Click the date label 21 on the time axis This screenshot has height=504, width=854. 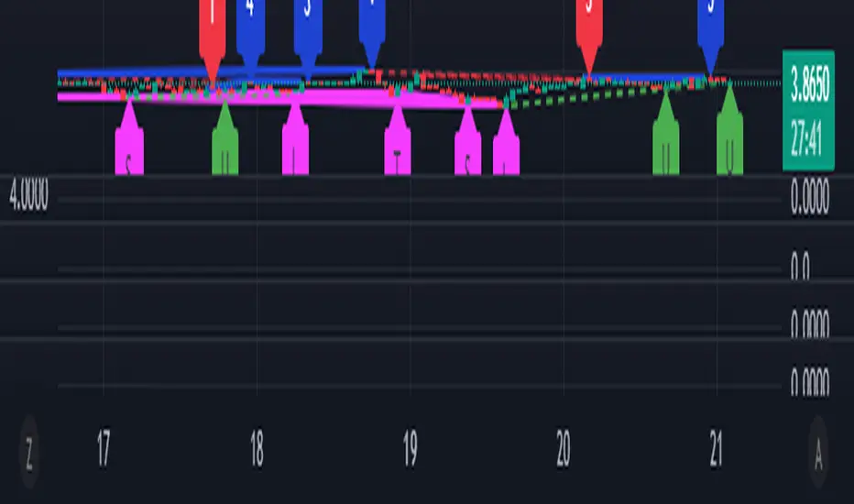tap(717, 448)
